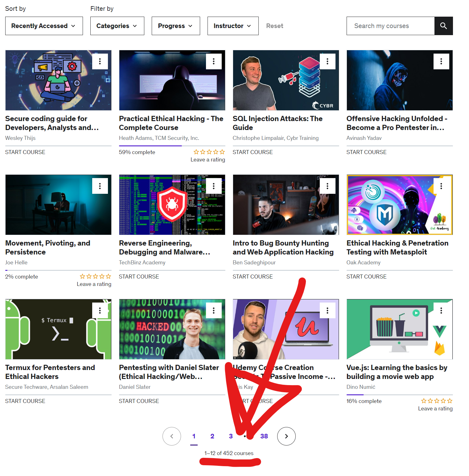Open options menu on Vue.js course card
This screenshot has height=476, width=469.
(x=441, y=310)
